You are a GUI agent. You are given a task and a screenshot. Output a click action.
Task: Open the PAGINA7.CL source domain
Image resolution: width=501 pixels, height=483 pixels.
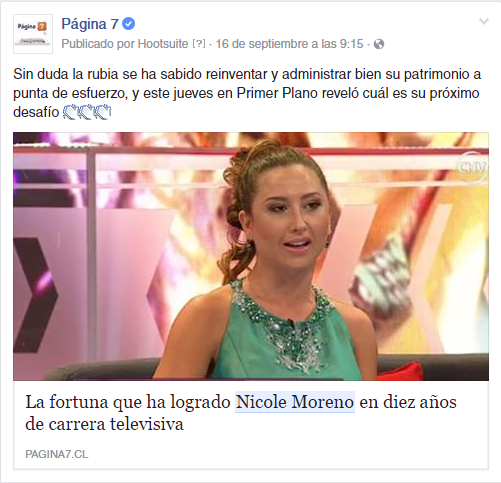(x=57, y=454)
